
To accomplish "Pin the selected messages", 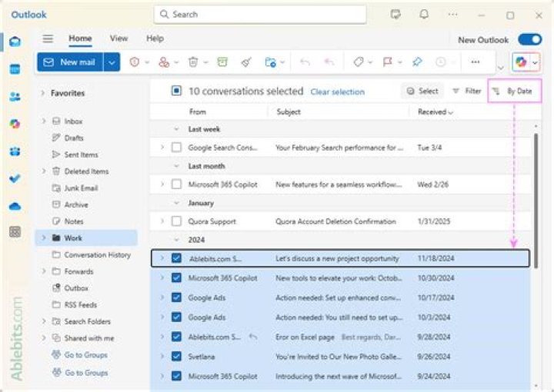I will point(417,62).
